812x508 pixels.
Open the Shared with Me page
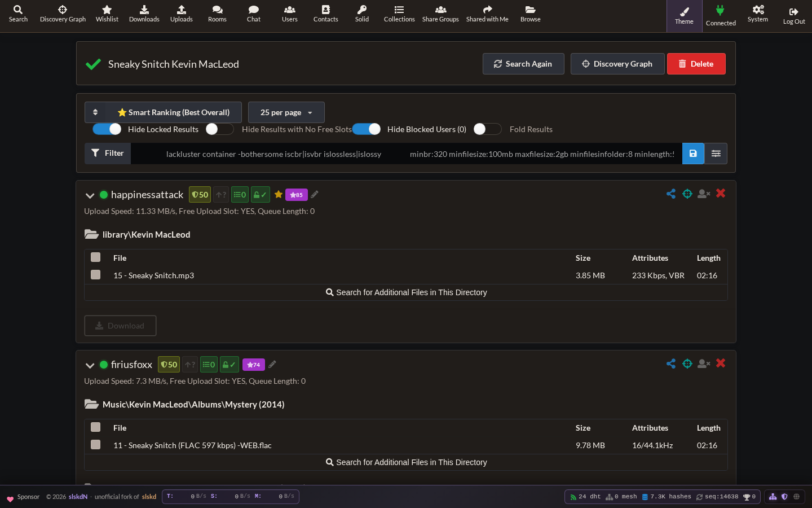coord(487,14)
